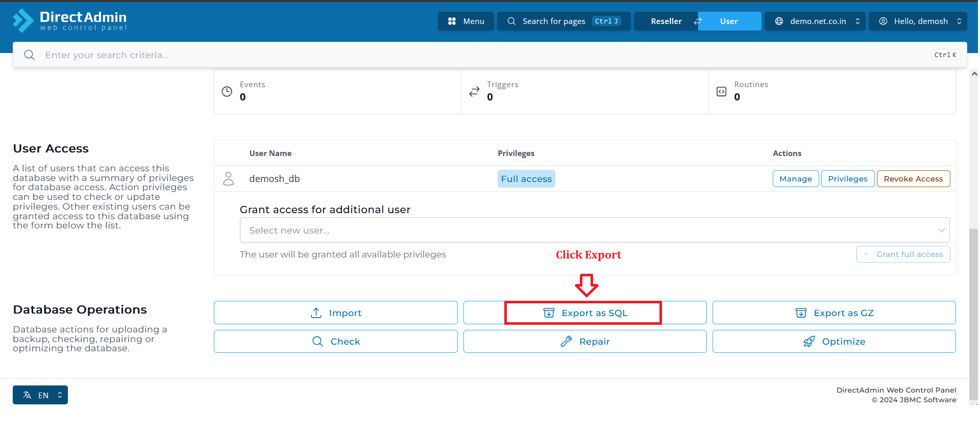This screenshot has width=980, height=440.
Task: Click the Import upload icon
Action: (x=316, y=313)
